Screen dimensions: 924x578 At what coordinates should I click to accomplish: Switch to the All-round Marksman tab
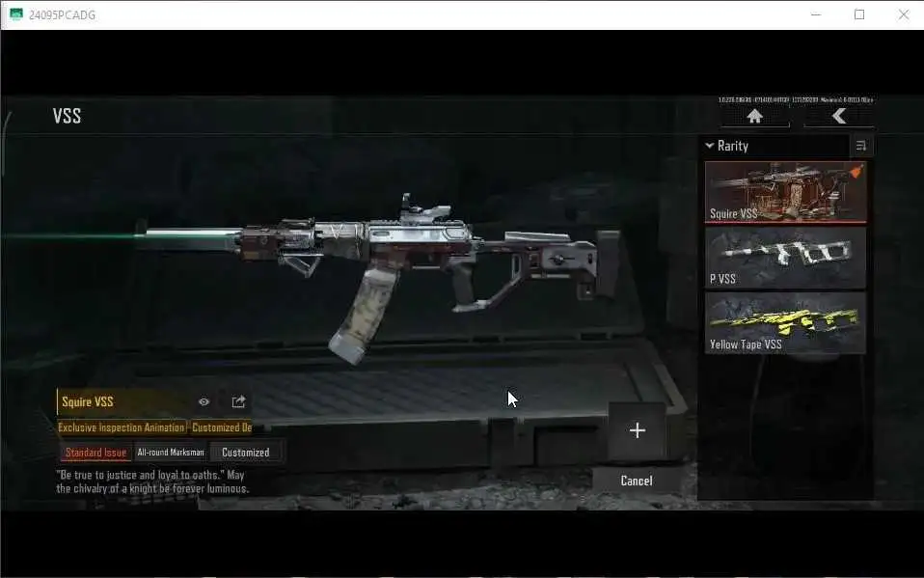pos(171,453)
